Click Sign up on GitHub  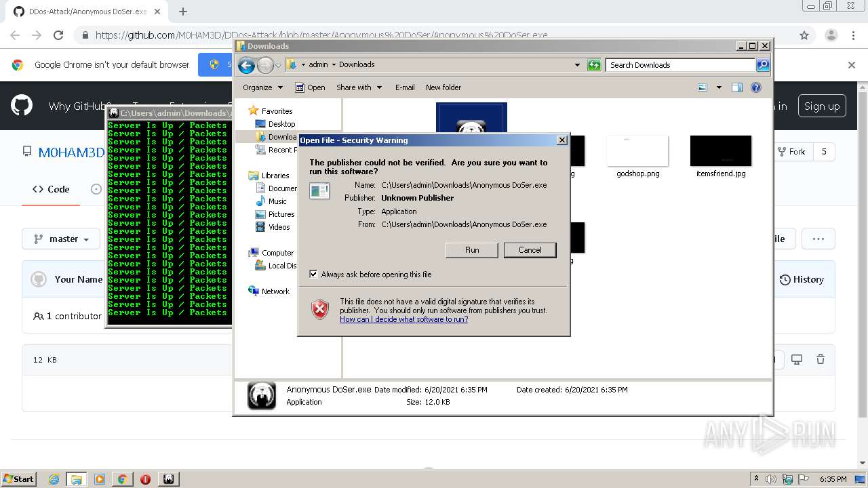pos(821,106)
